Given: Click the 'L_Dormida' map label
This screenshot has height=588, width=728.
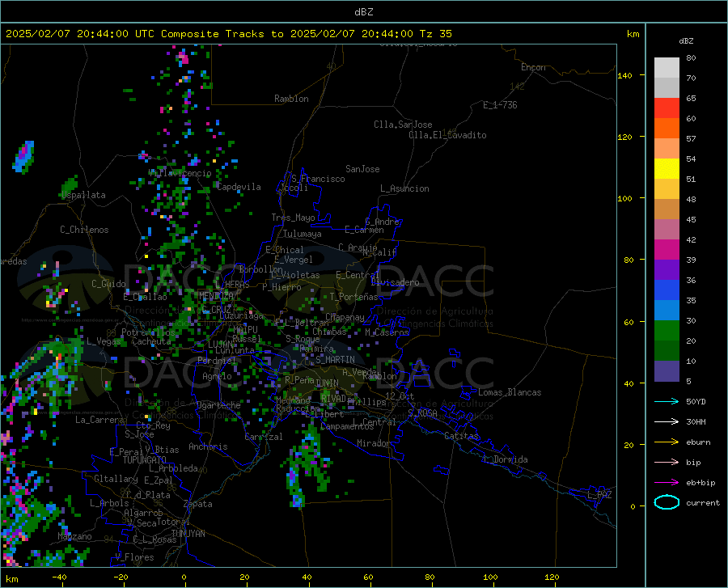Looking at the screenshot, I should click(505, 459).
